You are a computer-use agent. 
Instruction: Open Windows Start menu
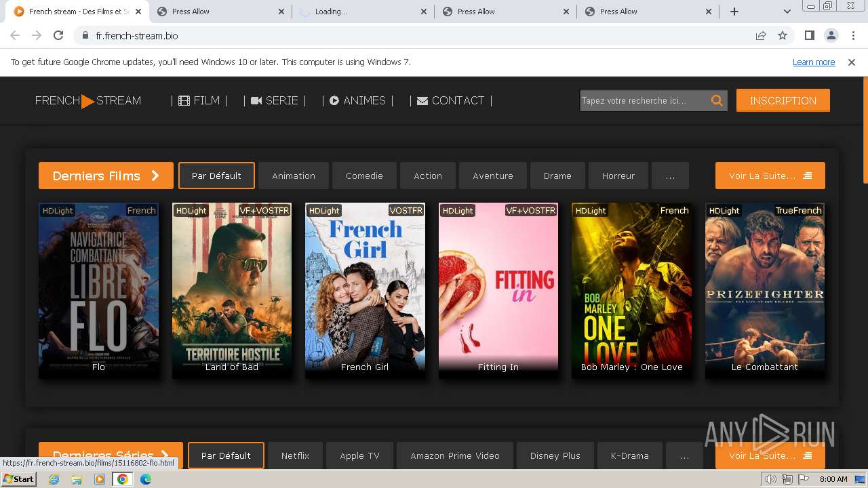(x=19, y=479)
